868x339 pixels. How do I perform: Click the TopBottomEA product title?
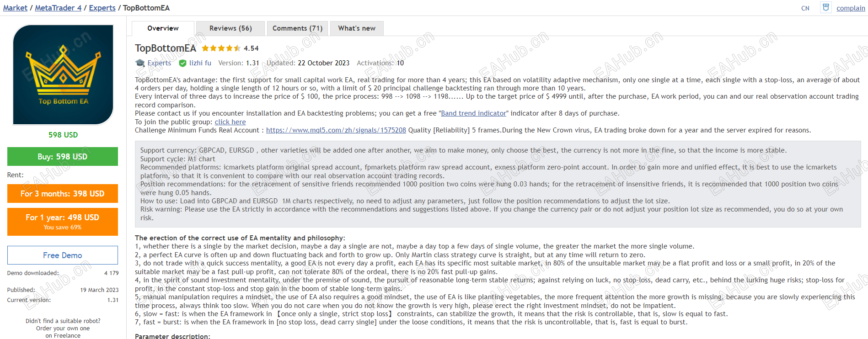(x=166, y=48)
